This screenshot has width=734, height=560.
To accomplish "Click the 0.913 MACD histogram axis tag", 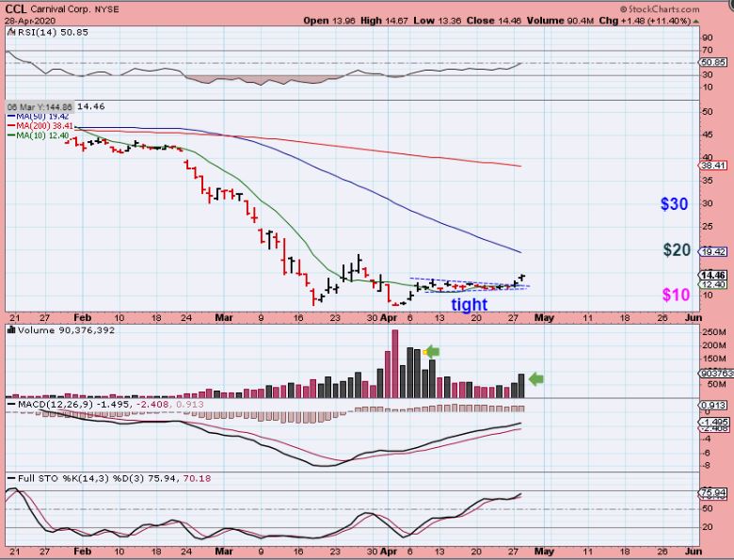I will click(713, 405).
